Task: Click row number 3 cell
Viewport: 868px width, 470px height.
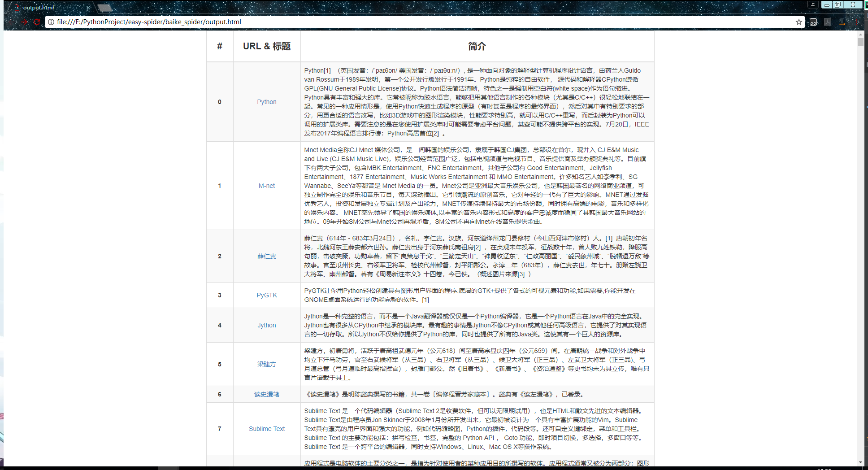Action: 220,295
